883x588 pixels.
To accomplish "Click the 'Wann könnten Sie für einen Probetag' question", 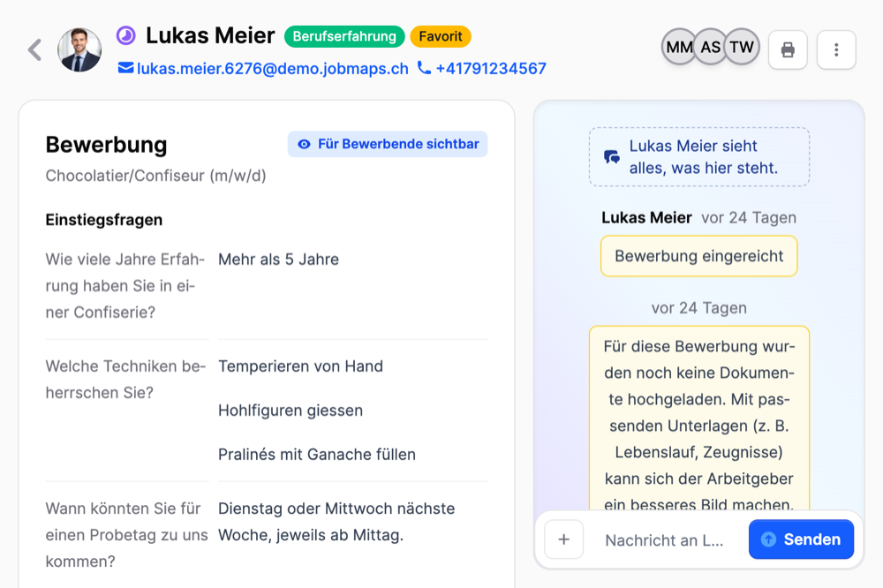I will (126, 535).
